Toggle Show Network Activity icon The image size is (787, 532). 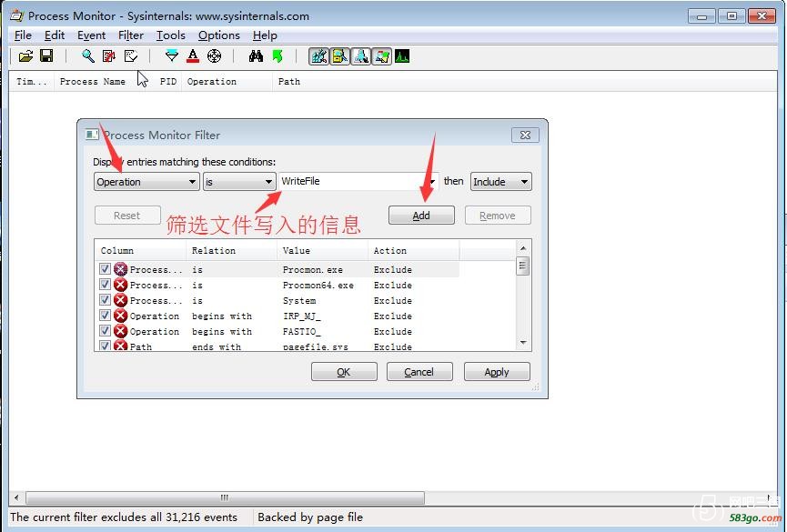361,56
